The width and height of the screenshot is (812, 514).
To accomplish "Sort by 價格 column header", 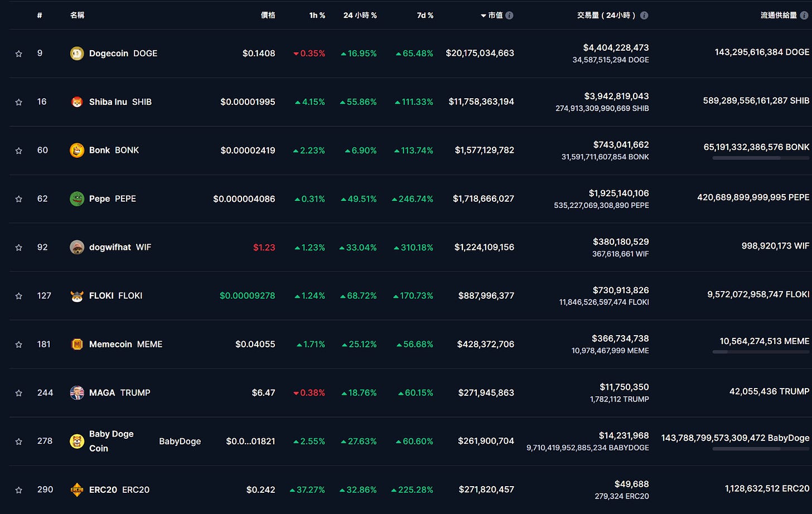I will pos(268,16).
